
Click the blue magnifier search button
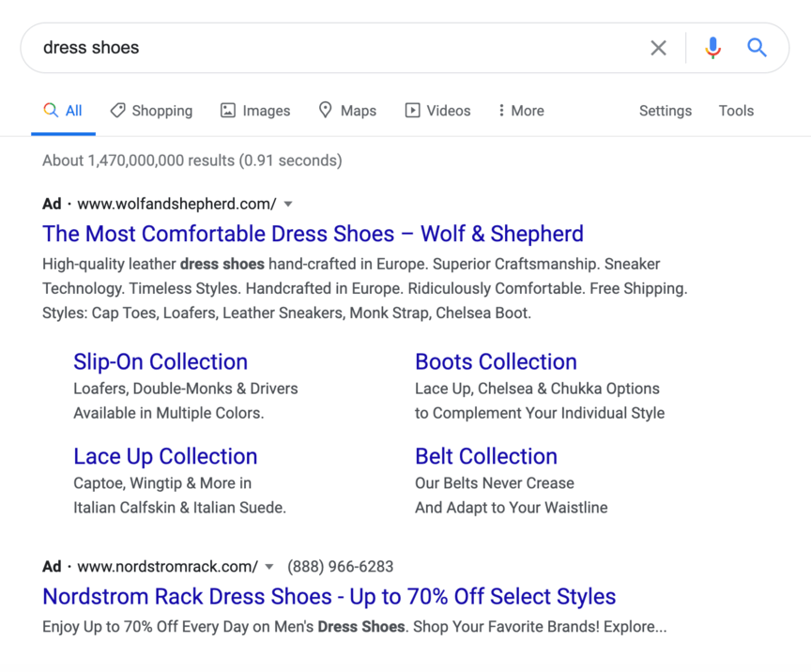click(x=757, y=48)
